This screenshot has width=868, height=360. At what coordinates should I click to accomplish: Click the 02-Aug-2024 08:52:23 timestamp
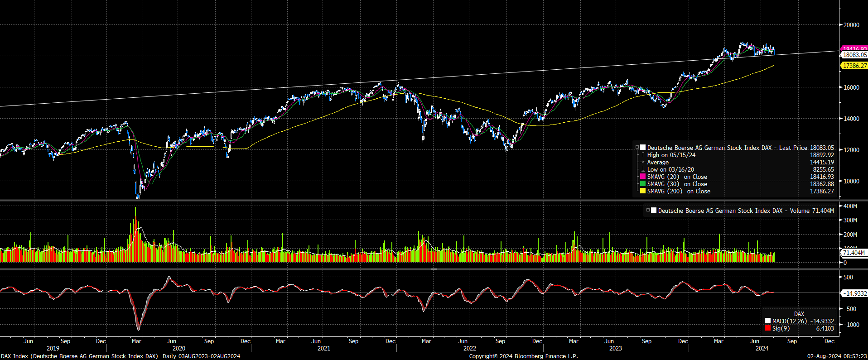pyautogui.click(x=837, y=356)
